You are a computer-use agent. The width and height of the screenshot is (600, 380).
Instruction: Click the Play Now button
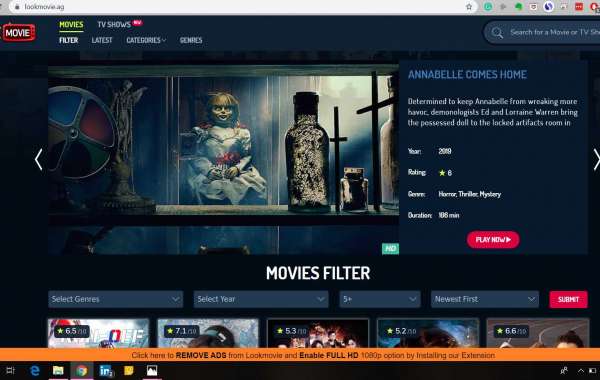pos(493,240)
